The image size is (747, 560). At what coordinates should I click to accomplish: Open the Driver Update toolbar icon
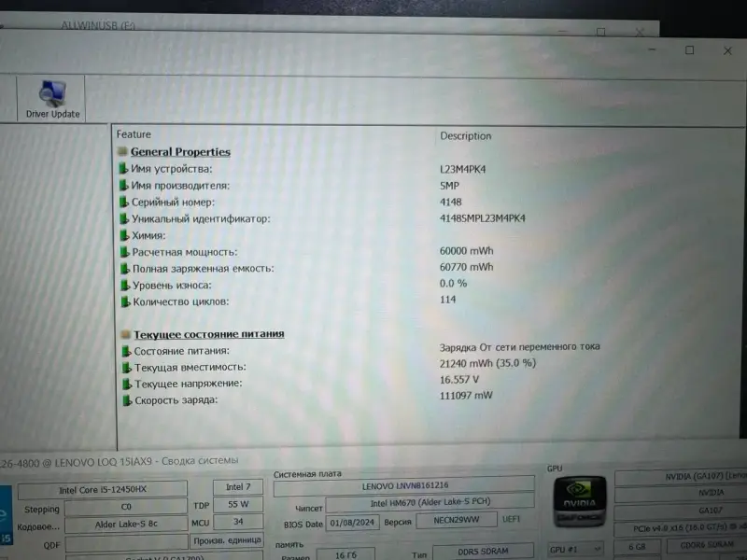pos(51,99)
